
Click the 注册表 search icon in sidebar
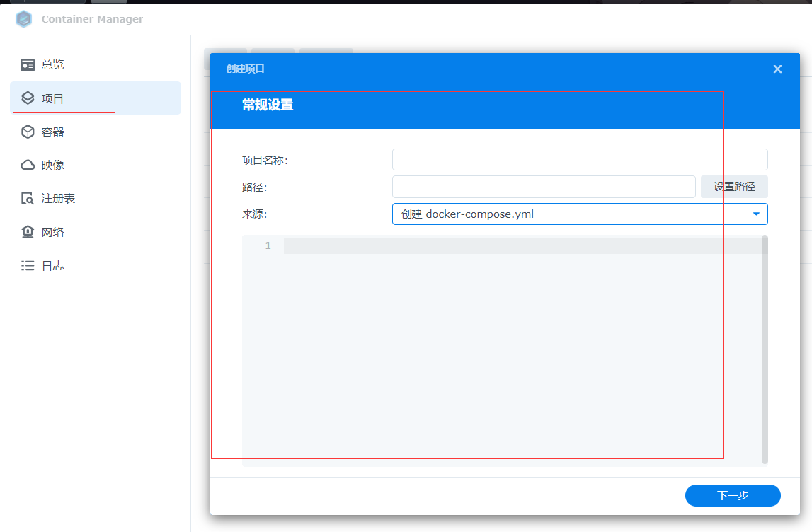(x=28, y=199)
